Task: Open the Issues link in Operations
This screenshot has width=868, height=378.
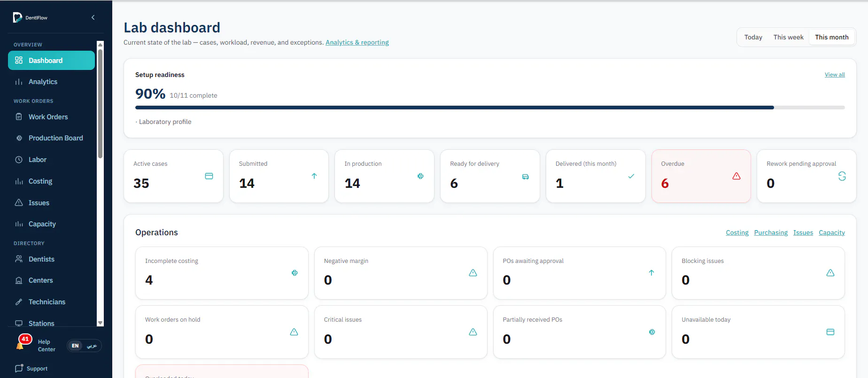Action: coord(803,232)
